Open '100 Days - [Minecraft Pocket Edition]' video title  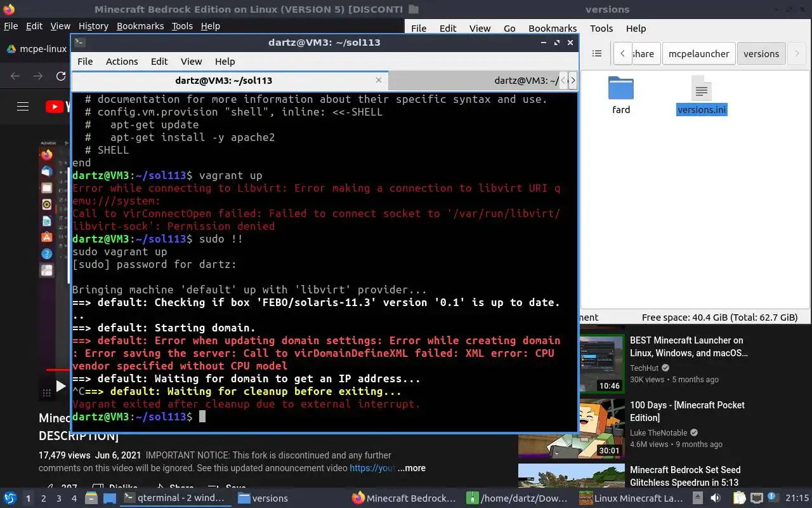pos(687,411)
